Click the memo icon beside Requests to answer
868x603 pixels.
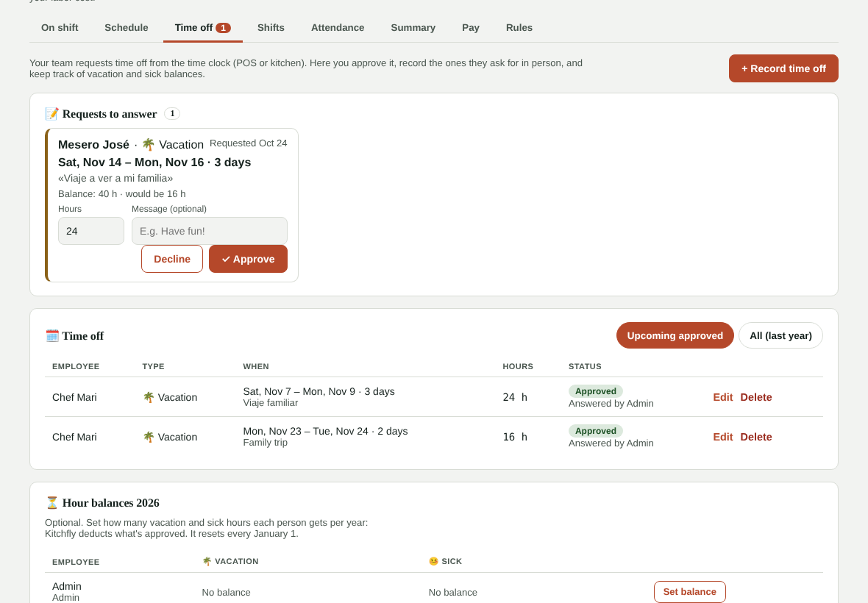(52, 114)
